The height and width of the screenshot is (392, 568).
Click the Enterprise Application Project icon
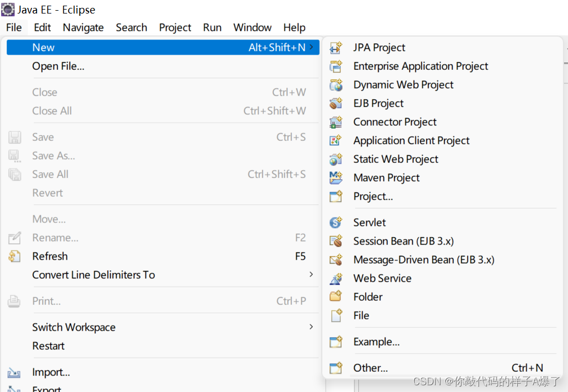336,66
